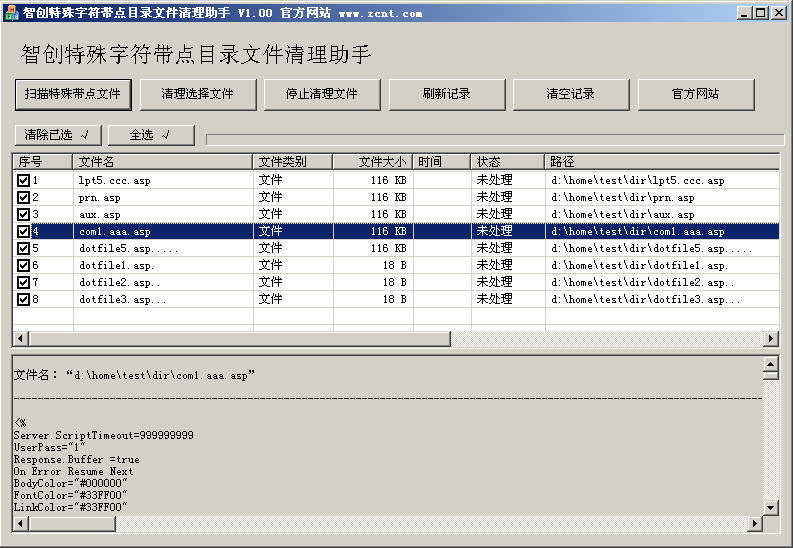Viewport: 794px width, 548px height.
Task: Click 状态 column header
Action: (x=507, y=162)
